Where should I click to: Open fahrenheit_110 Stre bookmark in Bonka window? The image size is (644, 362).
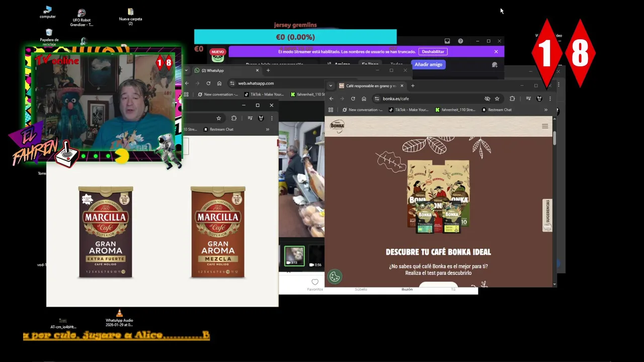(455, 110)
